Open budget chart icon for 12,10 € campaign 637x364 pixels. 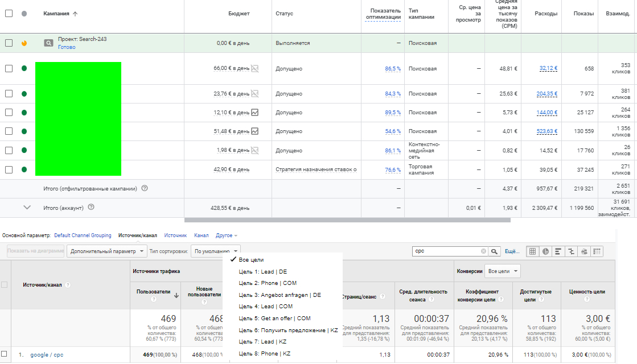point(255,113)
